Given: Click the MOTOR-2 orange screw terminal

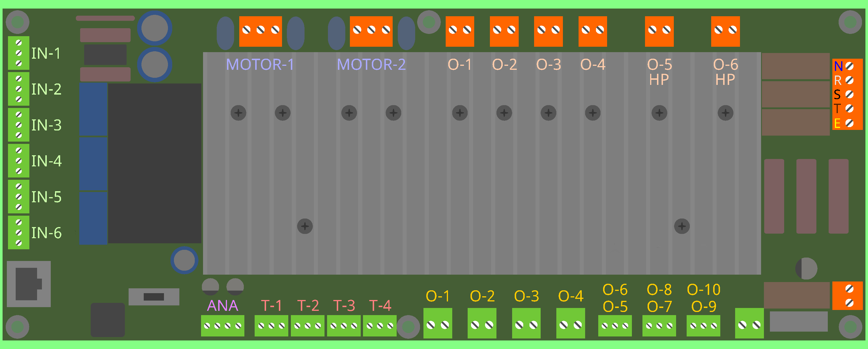Looking at the screenshot, I should pos(371,31).
